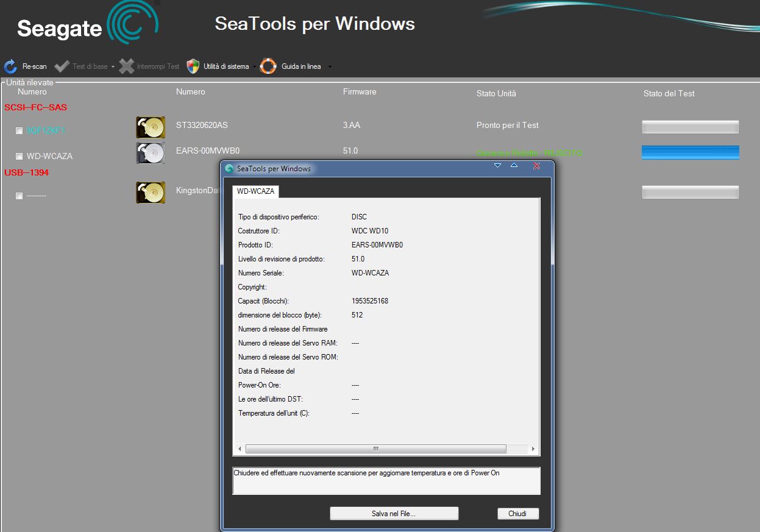Click the Re-scan refresh icon
This screenshot has height=532, width=760.
pyautogui.click(x=10, y=66)
